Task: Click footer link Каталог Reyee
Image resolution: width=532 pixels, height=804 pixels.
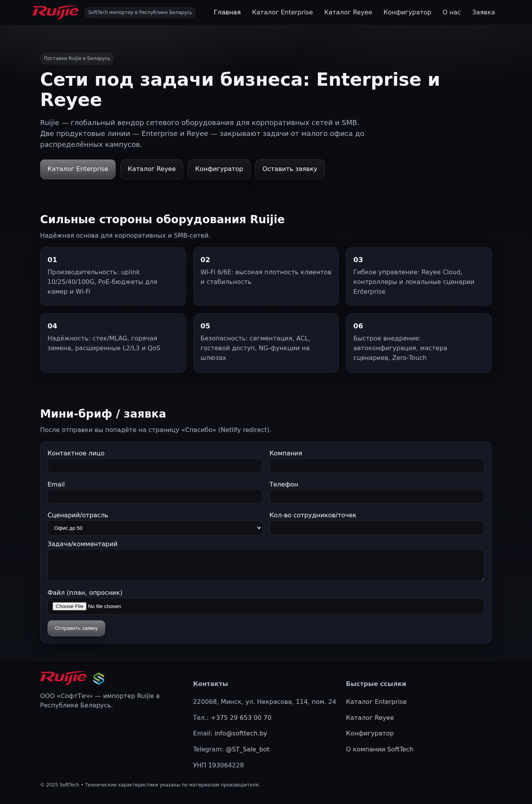Action: click(x=370, y=718)
